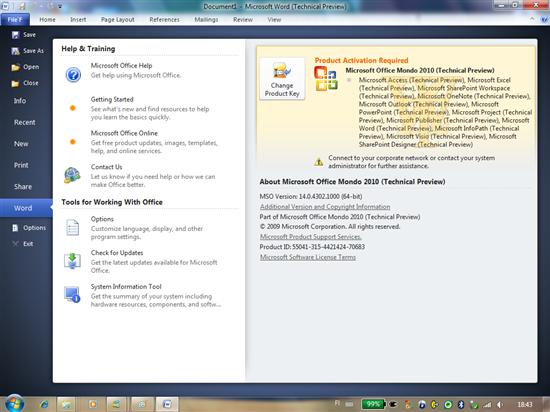Click the Exit X icon
The image size is (550, 412).
click(15, 244)
